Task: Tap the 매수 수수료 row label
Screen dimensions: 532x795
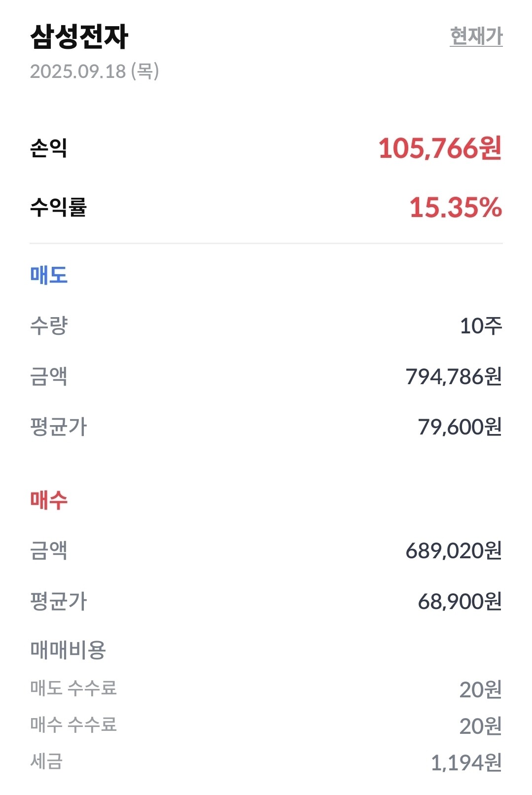Action: pos(73,724)
